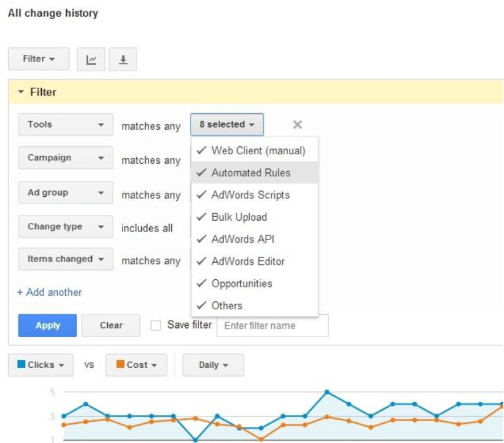Open the Daily interval dropdown
Screen dimensions: 504x443
pos(213,365)
